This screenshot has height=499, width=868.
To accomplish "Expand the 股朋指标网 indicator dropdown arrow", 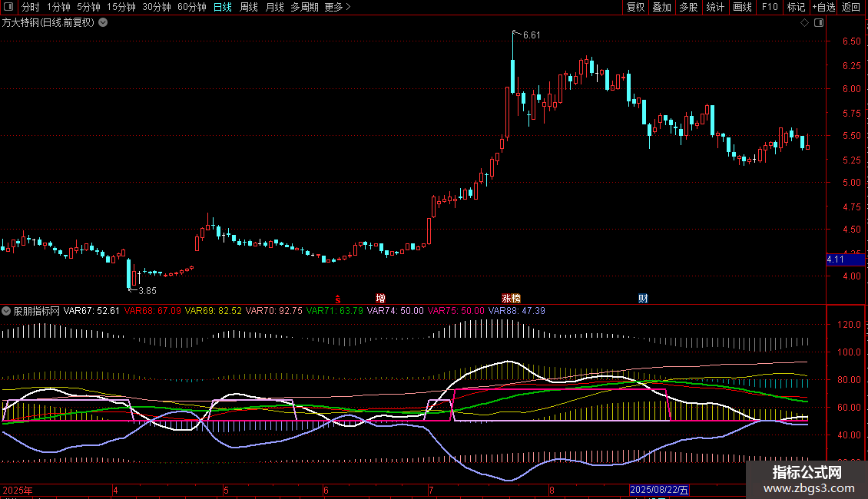I will (x=7, y=311).
